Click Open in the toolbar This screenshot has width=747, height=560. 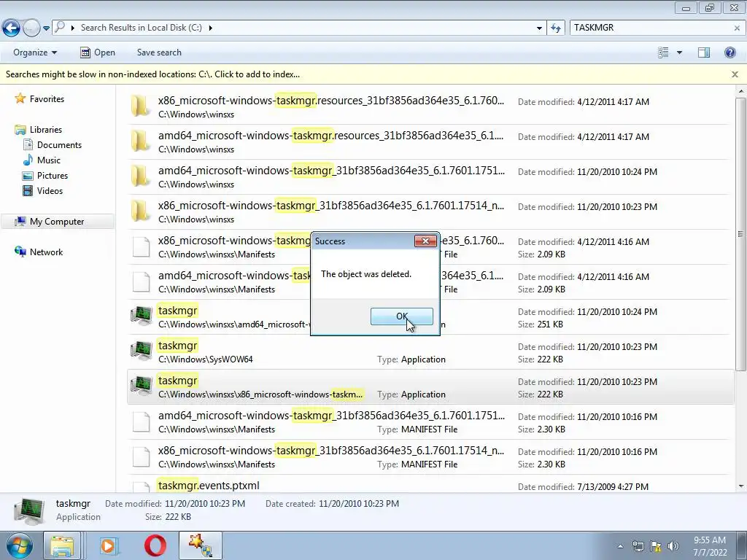click(x=98, y=52)
